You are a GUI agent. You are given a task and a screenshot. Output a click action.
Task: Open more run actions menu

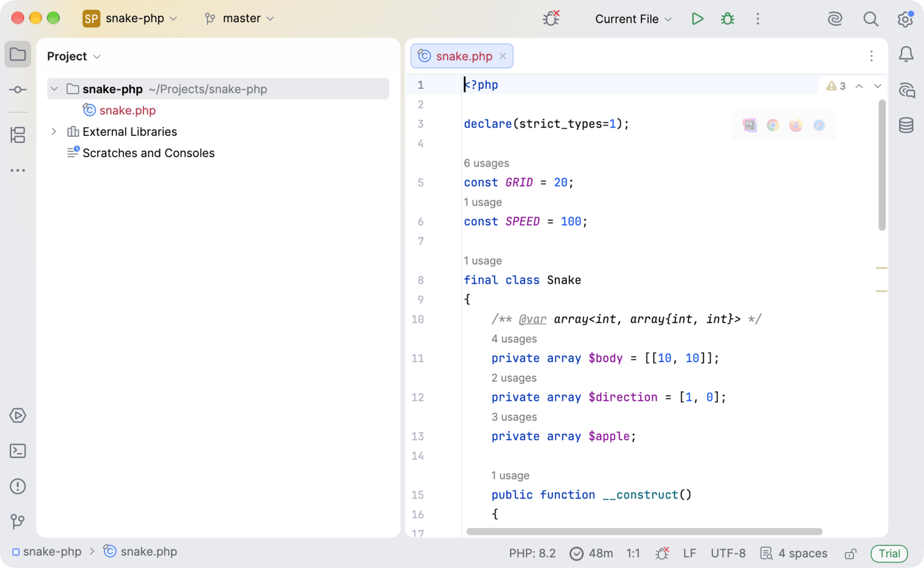[x=757, y=19]
